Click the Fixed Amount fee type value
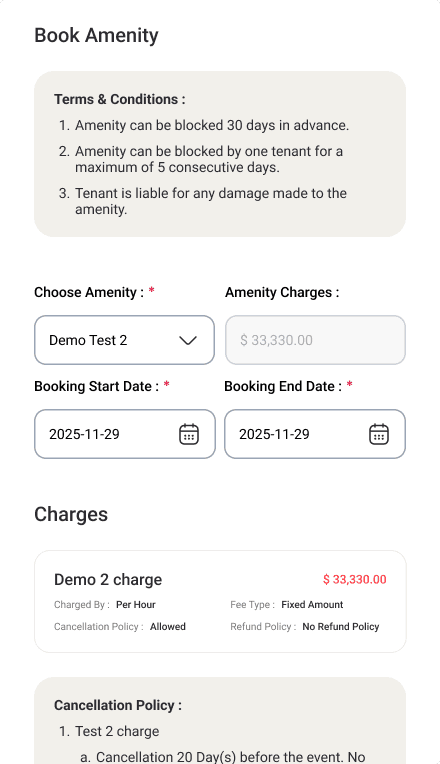440x764 pixels. 312,605
